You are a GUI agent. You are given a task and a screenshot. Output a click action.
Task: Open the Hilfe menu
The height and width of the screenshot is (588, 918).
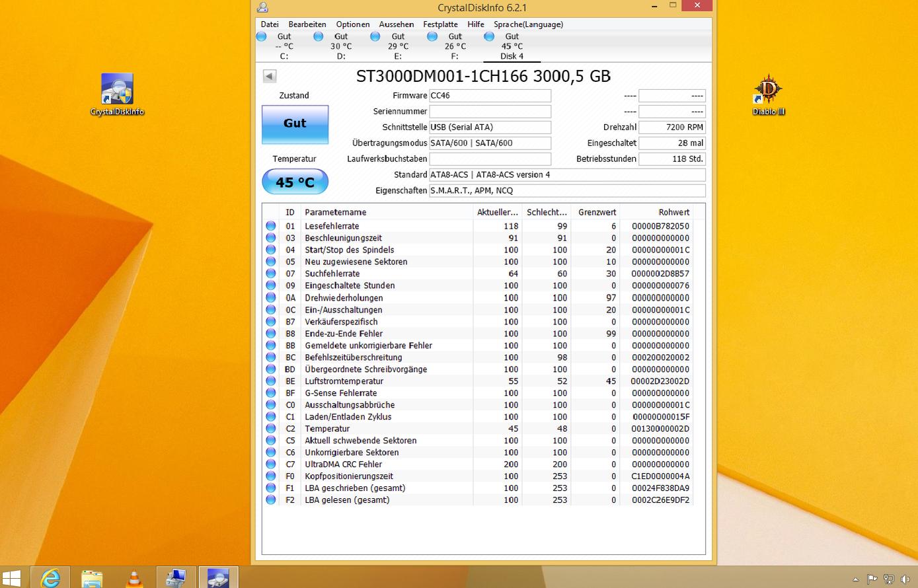point(476,24)
